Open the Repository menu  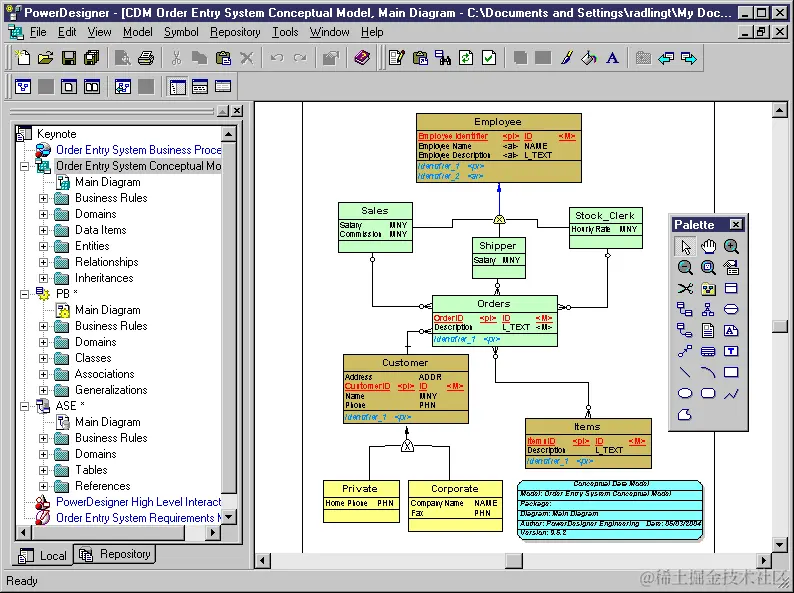(x=235, y=32)
